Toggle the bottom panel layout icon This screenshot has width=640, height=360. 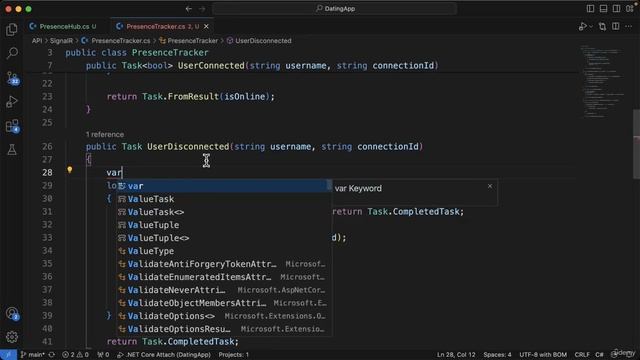coord(603,9)
